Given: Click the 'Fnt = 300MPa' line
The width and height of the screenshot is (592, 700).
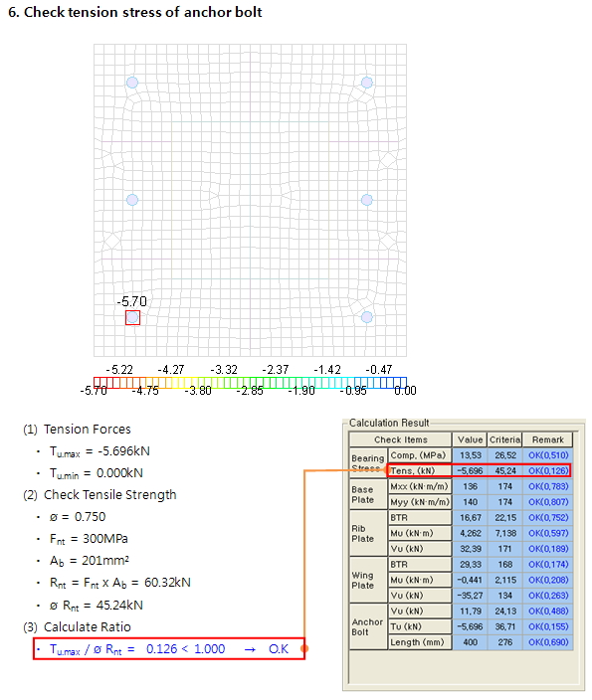Looking at the screenshot, I should click(89, 539).
